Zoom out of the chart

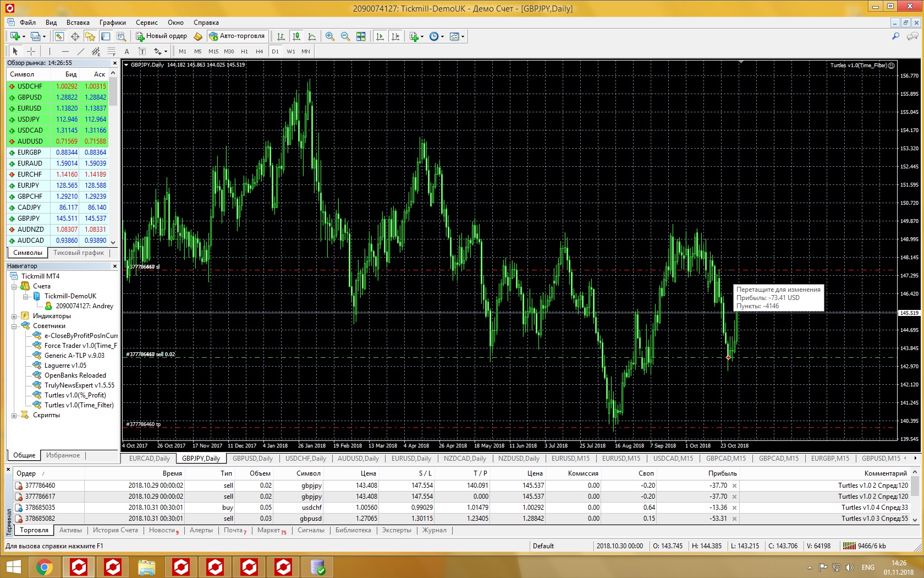(345, 36)
